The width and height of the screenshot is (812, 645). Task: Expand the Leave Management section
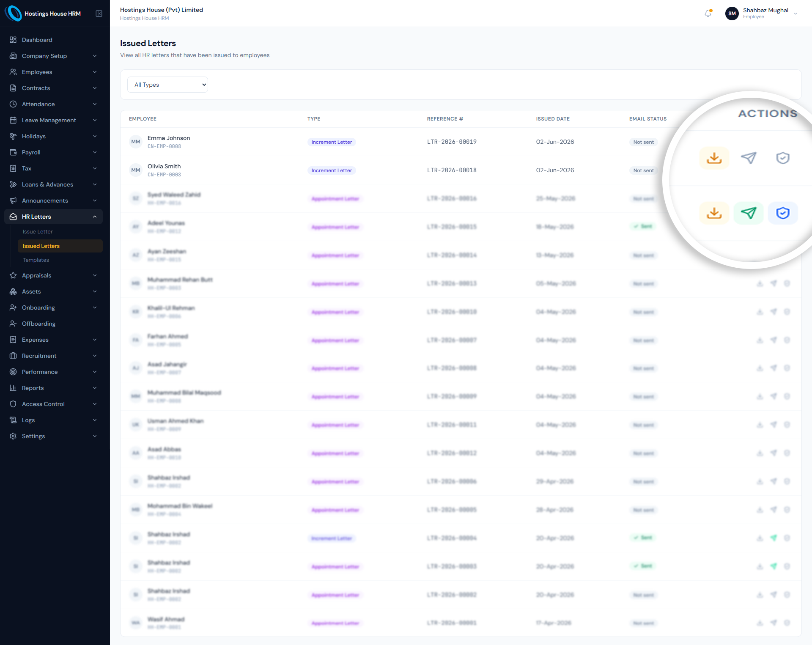pyautogui.click(x=53, y=120)
